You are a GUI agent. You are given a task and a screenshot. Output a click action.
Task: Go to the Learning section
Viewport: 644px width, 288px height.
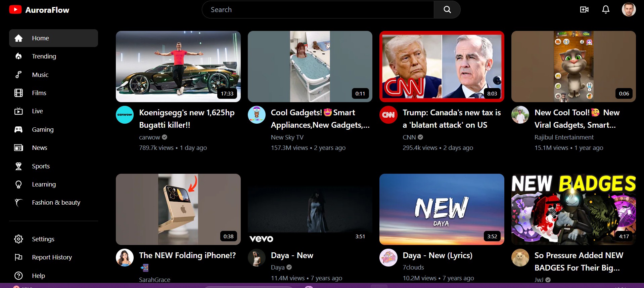pos(44,184)
